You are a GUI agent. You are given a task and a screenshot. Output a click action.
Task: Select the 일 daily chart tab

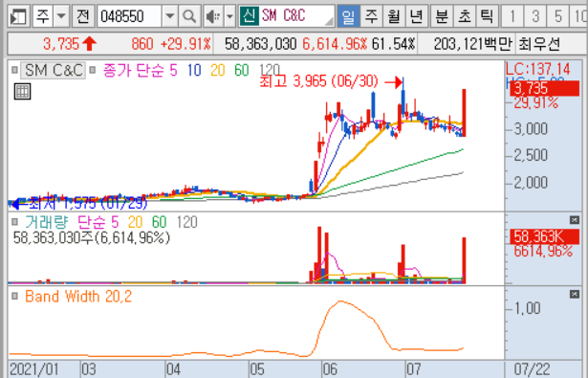coord(348,16)
